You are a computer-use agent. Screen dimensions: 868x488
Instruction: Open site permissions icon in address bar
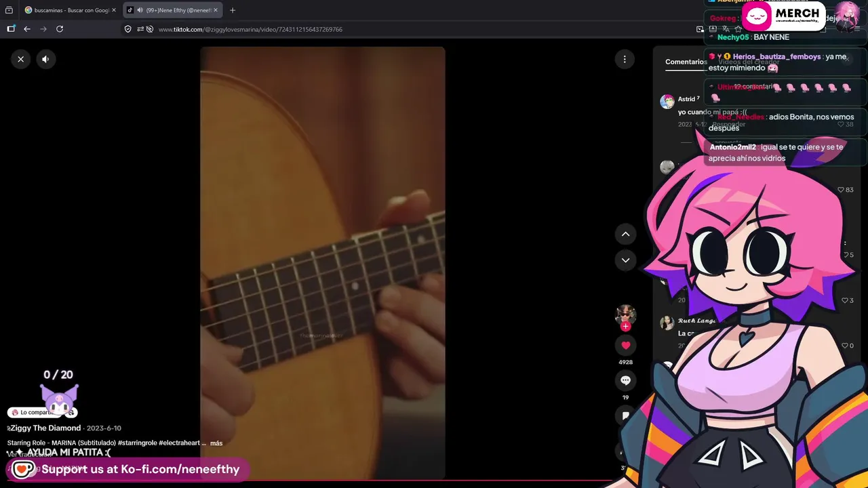click(x=140, y=29)
